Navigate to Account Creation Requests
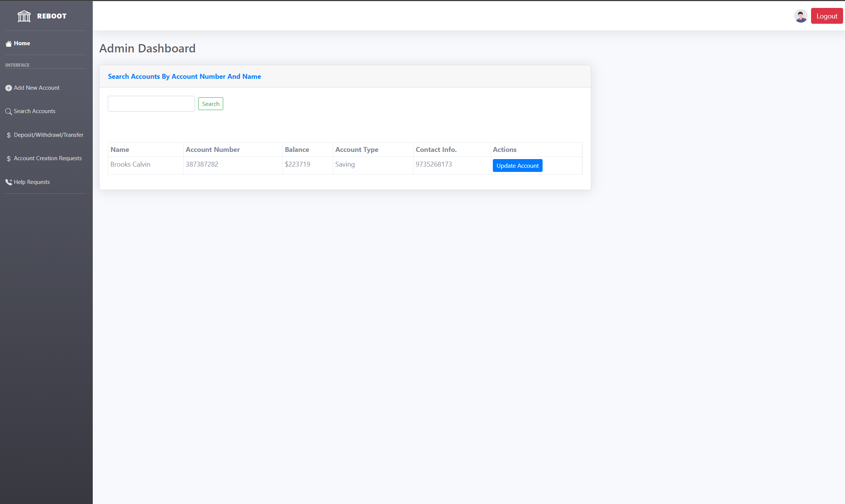Image resolution: width=845 pixels, height=504 pixels. (x=48, y=158)
